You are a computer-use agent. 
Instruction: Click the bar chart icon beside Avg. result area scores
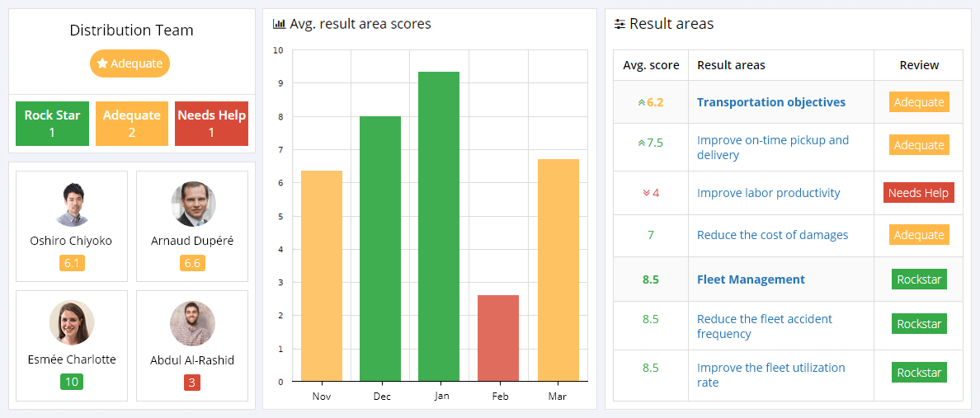279,24
